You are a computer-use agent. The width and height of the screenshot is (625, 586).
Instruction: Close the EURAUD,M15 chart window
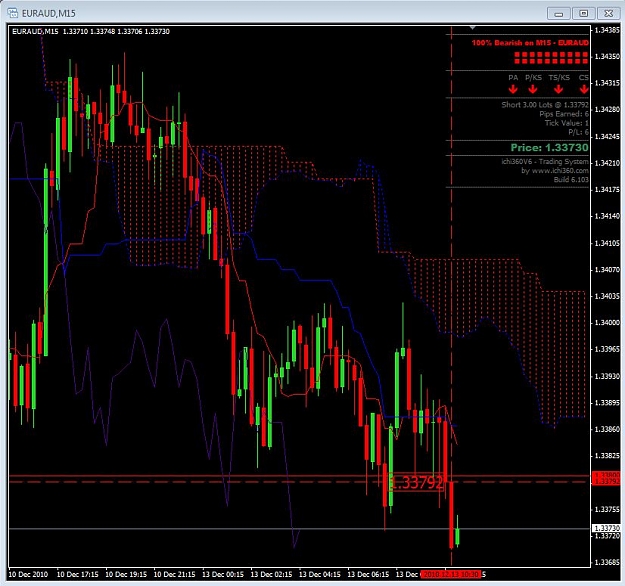pyautogui.click(x=608, y=14)
